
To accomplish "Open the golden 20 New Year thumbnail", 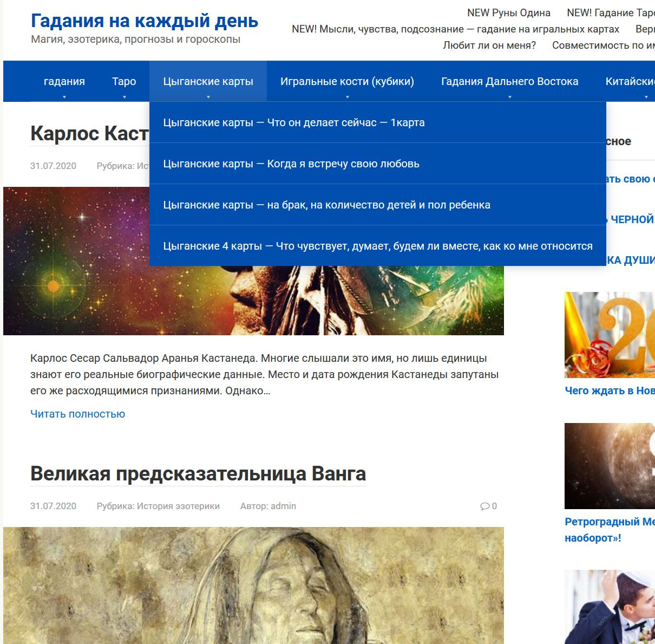I will pyautogui.click(x=610, y=335).
